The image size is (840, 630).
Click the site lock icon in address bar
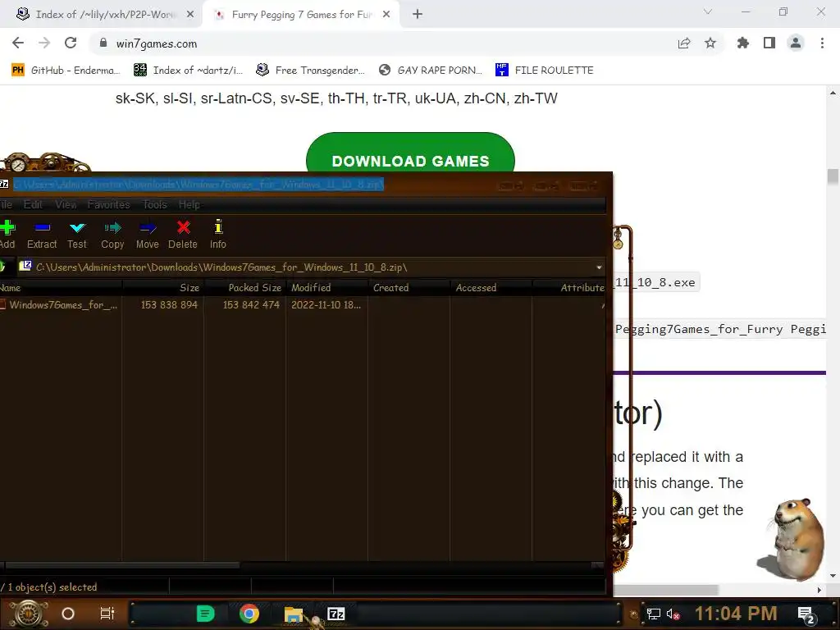click(x=103, y=43)
